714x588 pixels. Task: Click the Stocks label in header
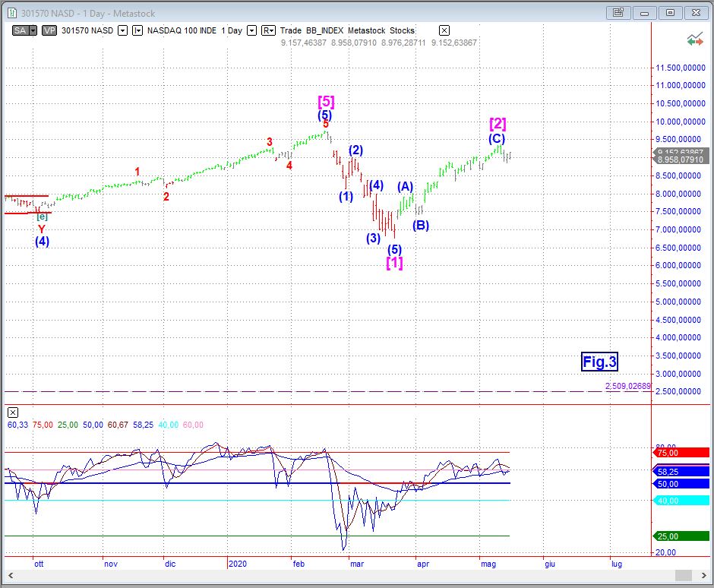tap(402, 30)
